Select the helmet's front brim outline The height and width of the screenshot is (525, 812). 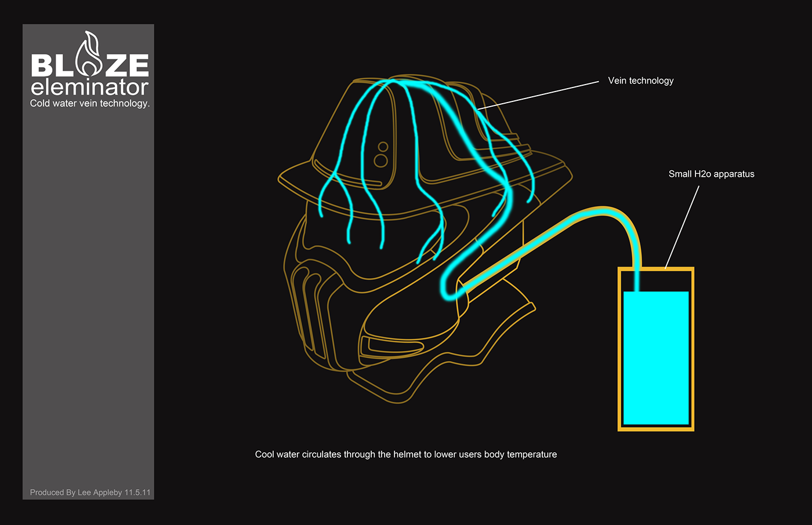coord(302,191)
